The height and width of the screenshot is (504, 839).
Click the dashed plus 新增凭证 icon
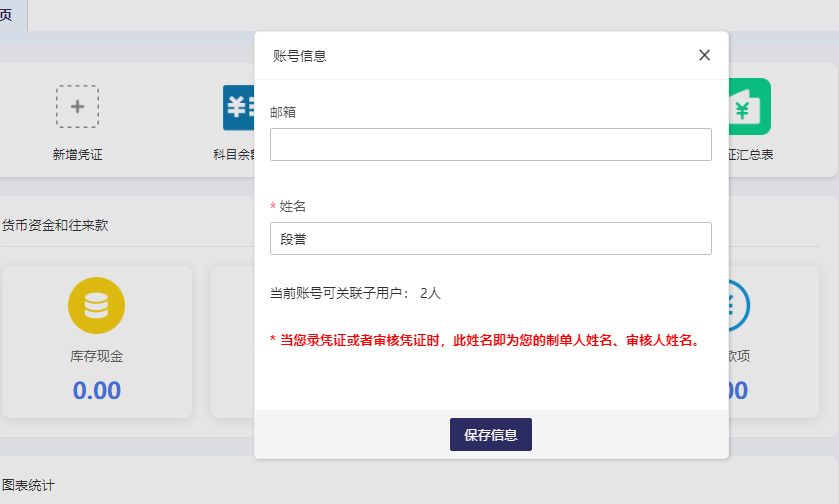click(x=77, y=106)
